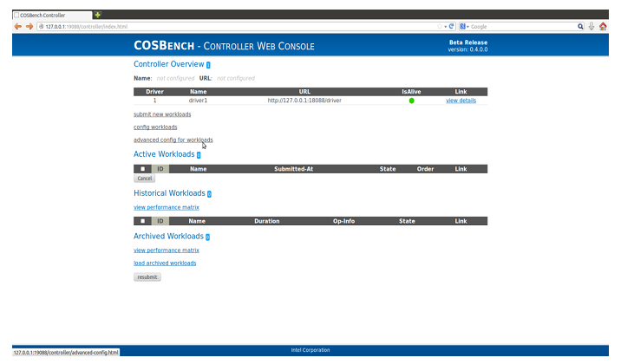Click the resubmit button

coord(147,277)
